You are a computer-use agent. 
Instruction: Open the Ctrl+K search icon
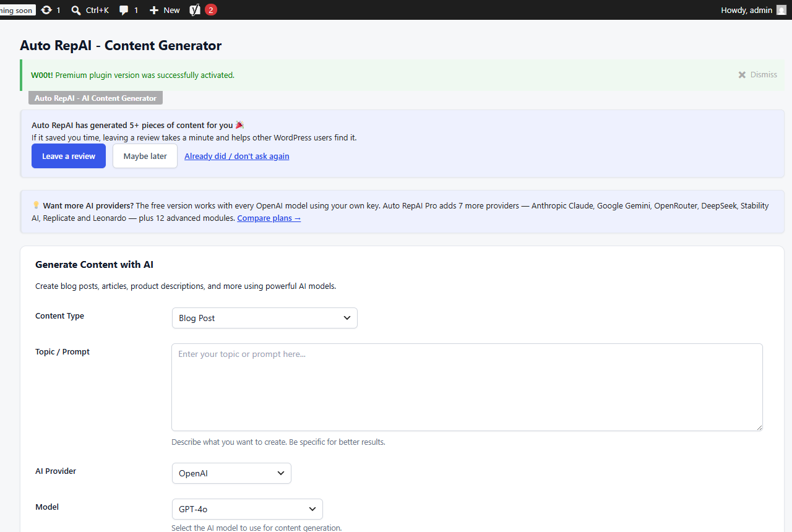pyautogui.click(x=76, y=10)
